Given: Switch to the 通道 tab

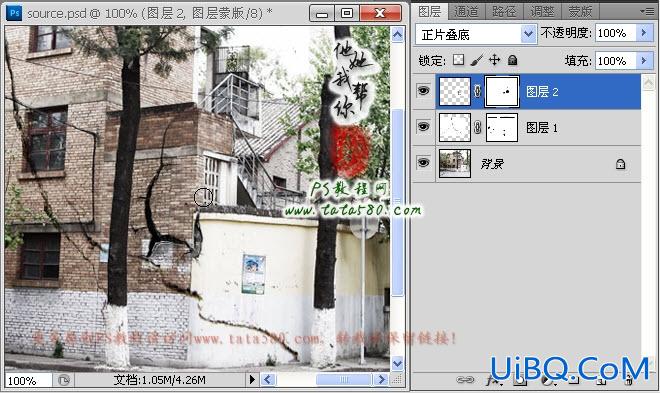Looking at the screenshot, I should click(x=466, y=12).
